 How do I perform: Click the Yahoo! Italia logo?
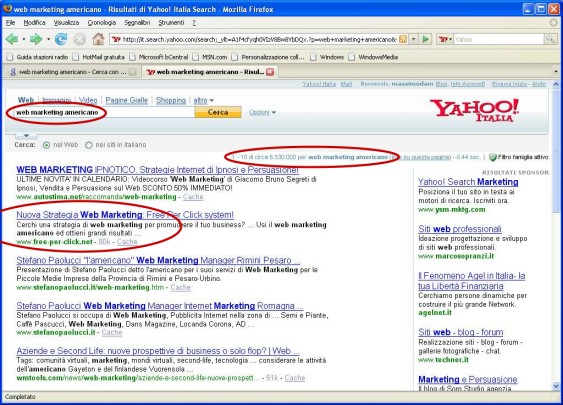475,110
